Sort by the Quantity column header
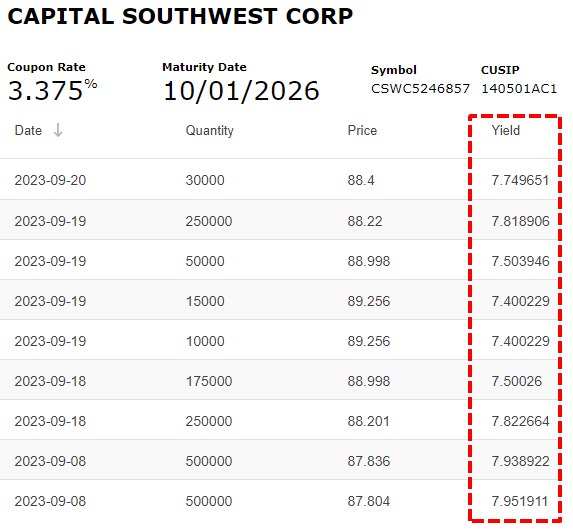This screenshot has height=531, width=573. point(209,130)
